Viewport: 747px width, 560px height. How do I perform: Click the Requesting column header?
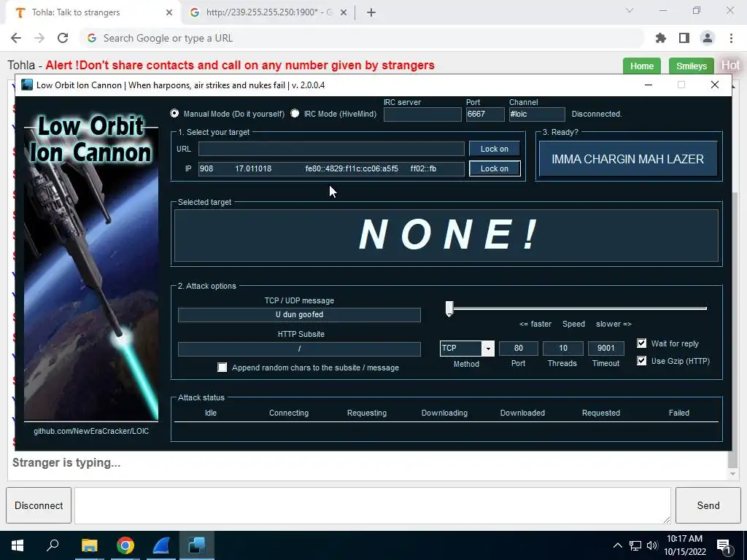point(367,413)
